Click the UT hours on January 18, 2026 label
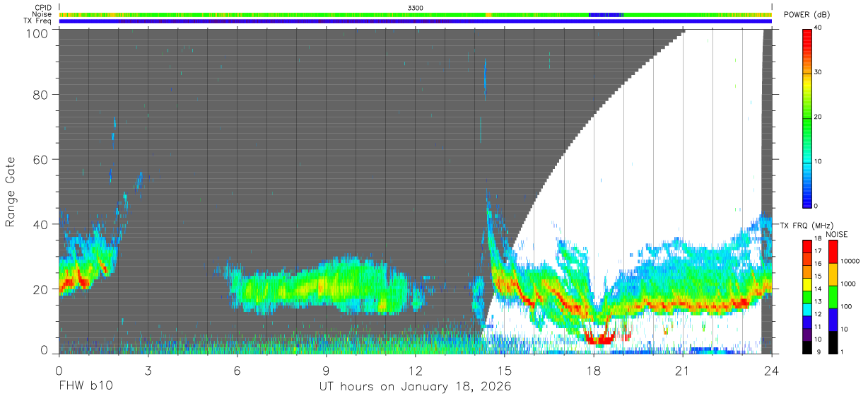The height and width of the screenshot is (401, 868). pos(414,387)
